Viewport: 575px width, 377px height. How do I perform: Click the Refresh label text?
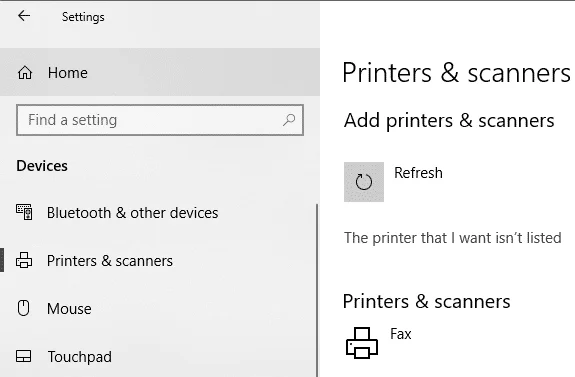click(418, 173)
